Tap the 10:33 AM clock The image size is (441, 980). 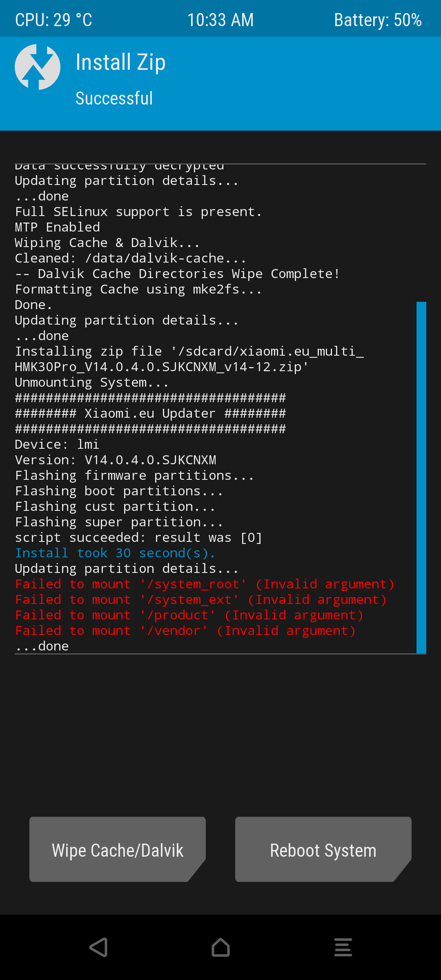coord(220,20)
